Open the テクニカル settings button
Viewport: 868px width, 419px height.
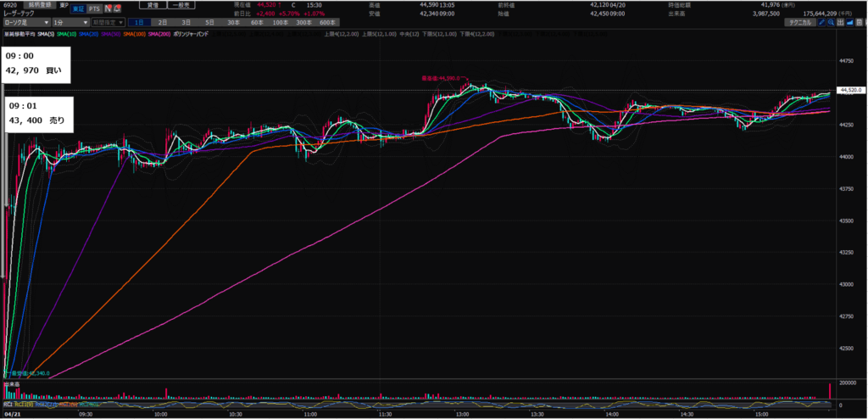point(798,22)
